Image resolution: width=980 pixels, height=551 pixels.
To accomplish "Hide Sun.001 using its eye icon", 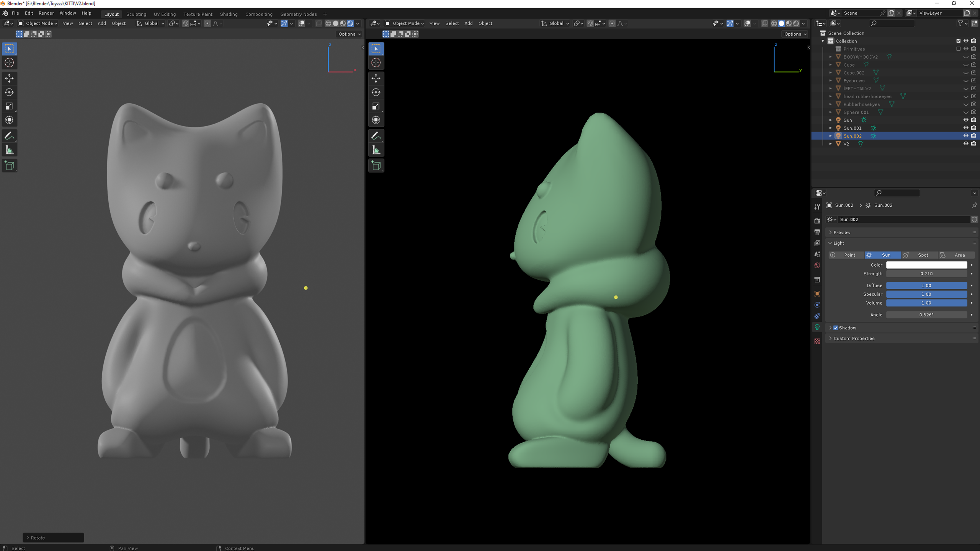I will click(965, 128).
